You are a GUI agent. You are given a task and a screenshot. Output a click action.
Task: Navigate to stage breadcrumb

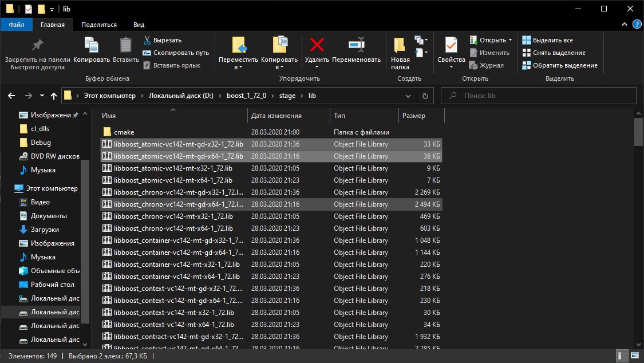(x=287, y=96)
